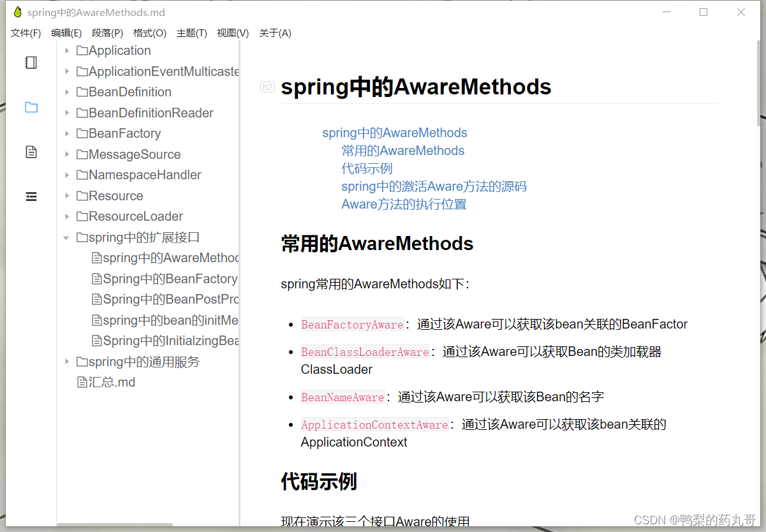Click the editor vertical scrollbar thumb
The width and height of the screenshot is (766, 532).
click(x=759, y=83)
